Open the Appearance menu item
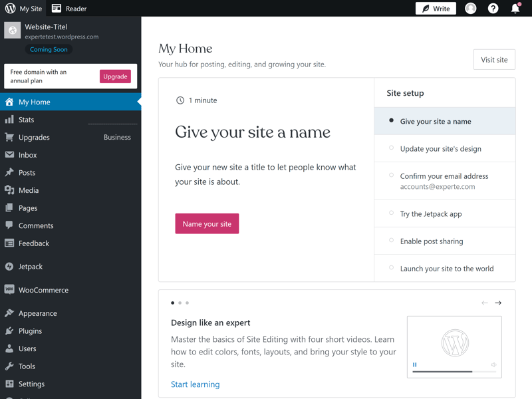This screenshot has height=399, width=532. click(37, 313)
